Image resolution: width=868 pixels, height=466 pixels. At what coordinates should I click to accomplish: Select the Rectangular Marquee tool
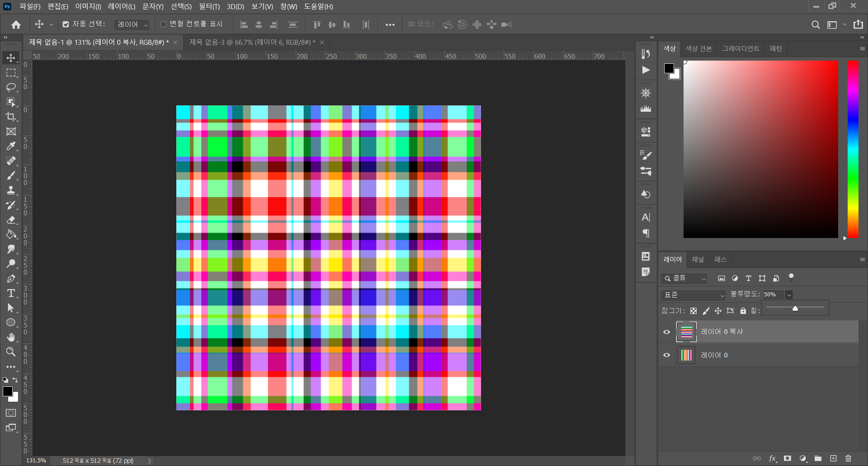(x=11, y=73)
